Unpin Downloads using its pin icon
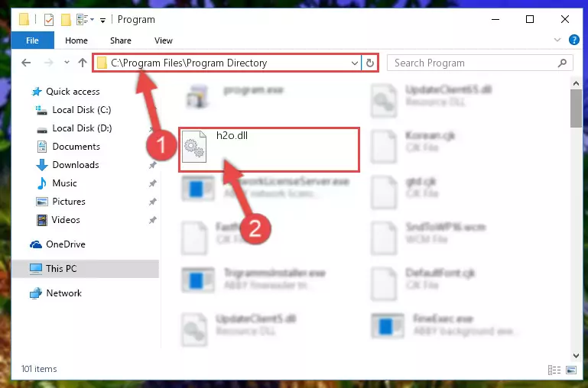 tap(153, 165)
